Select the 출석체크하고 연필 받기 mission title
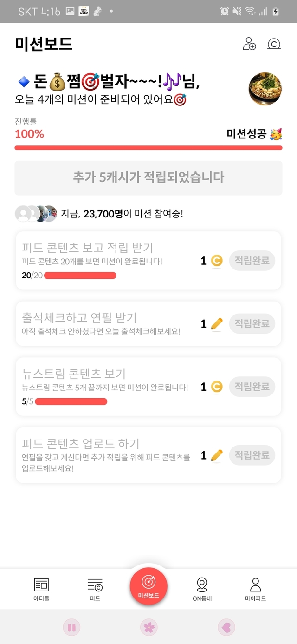Viewport: 297px width, 644px height. (79, 318)
